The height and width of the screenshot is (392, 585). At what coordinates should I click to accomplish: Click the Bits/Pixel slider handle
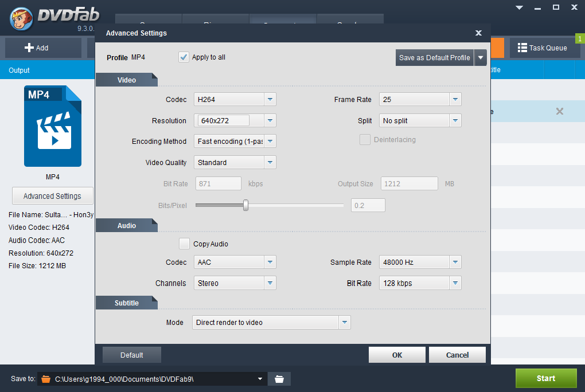pos(245,205)
